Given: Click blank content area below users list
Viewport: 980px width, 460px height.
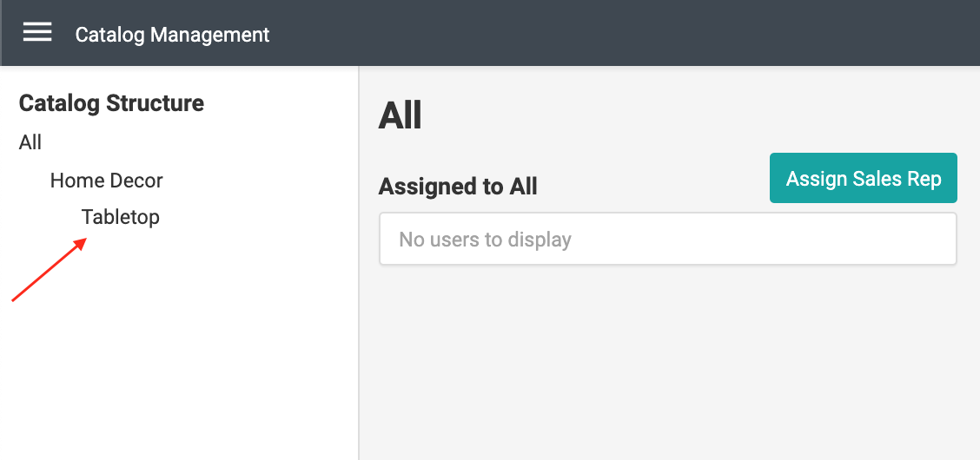Looking at the screenshot, I should (667, 365).
